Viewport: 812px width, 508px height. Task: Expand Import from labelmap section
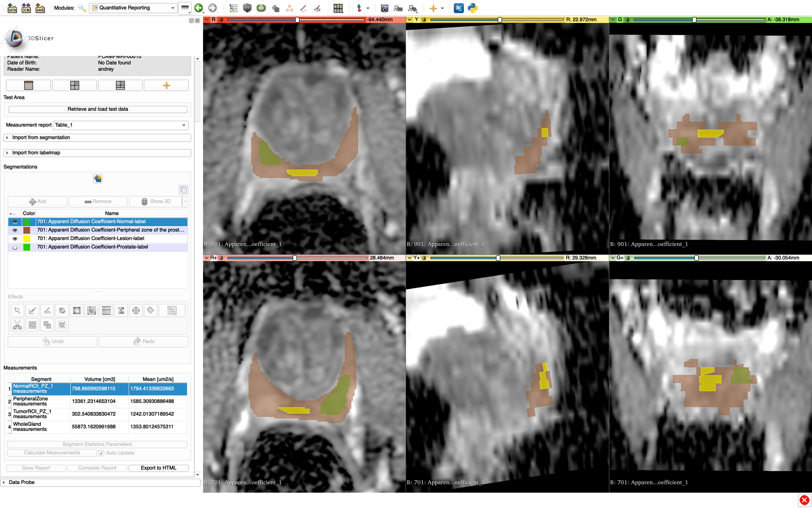click(97, 153)
